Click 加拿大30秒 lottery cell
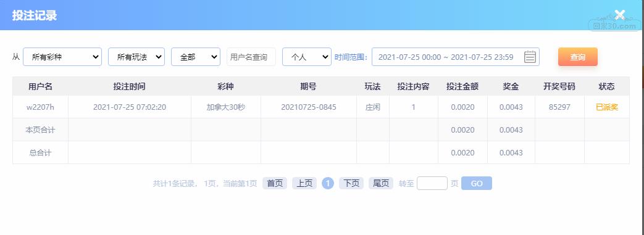 coord(225,107)
